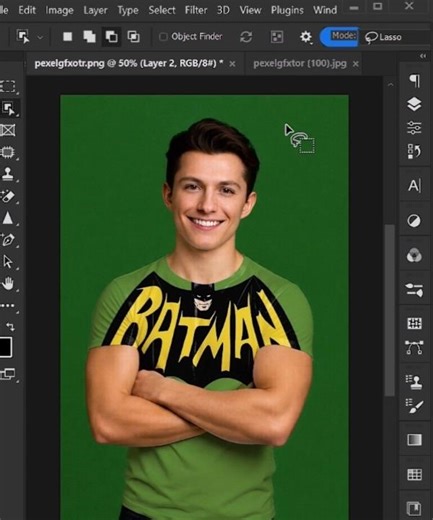Open the Swatches grid panel
433x520 pixels.
tap(414, 323)
